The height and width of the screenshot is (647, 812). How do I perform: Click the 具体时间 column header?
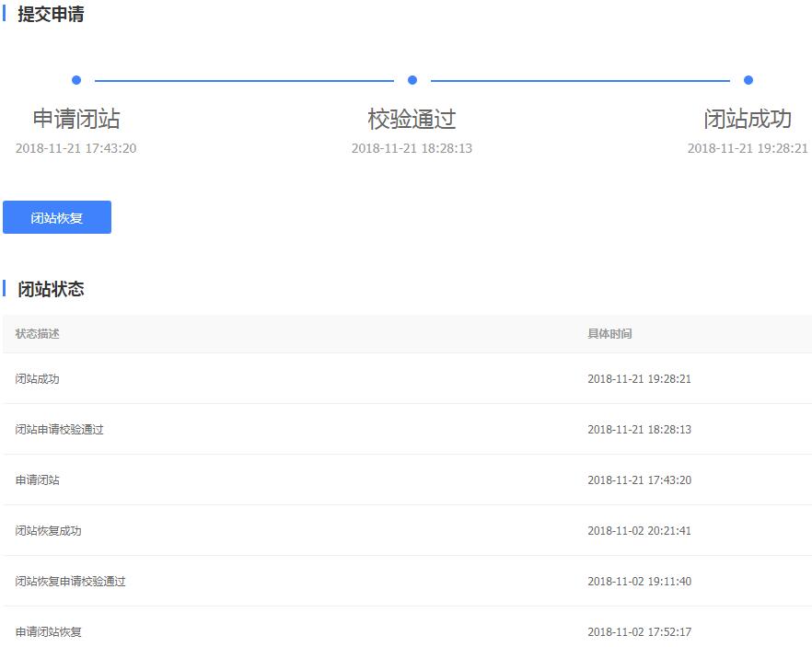(x=609, y=333)
